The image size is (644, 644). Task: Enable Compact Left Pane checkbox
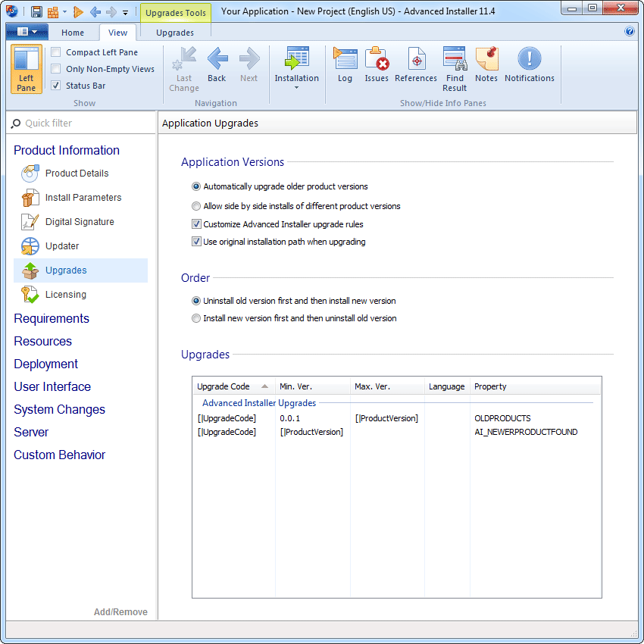pos(56,52)
